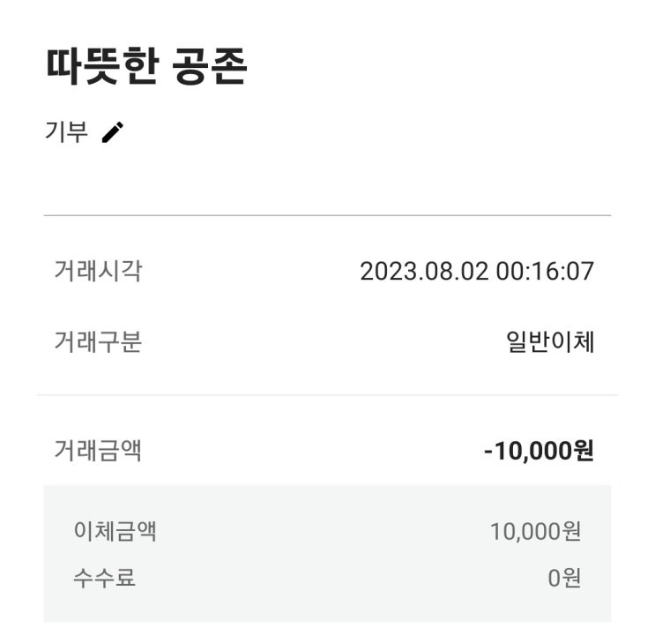Select the time part 00:16:07
655x644 pixels.
point(545,271)
